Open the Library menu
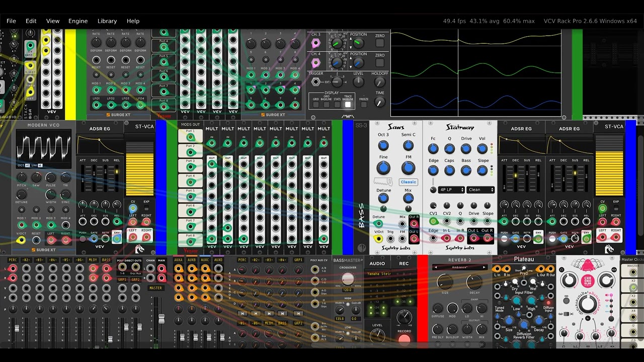 point(107,21)
